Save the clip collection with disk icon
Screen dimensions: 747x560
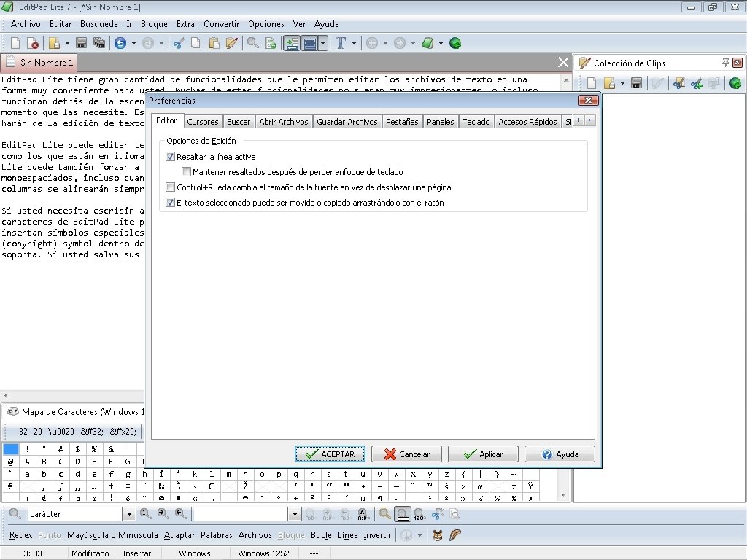point(636,83)
